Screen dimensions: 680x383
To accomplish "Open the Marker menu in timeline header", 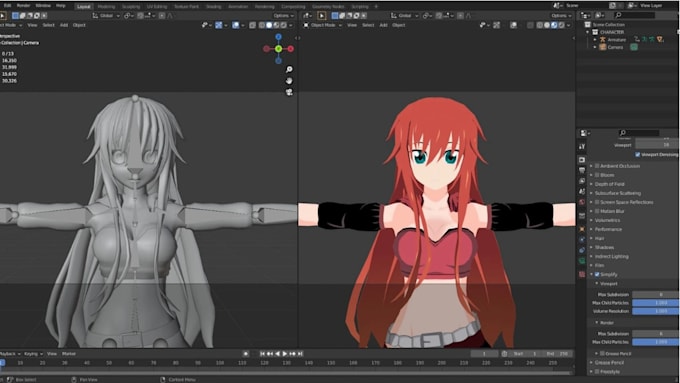I will 69,354.
